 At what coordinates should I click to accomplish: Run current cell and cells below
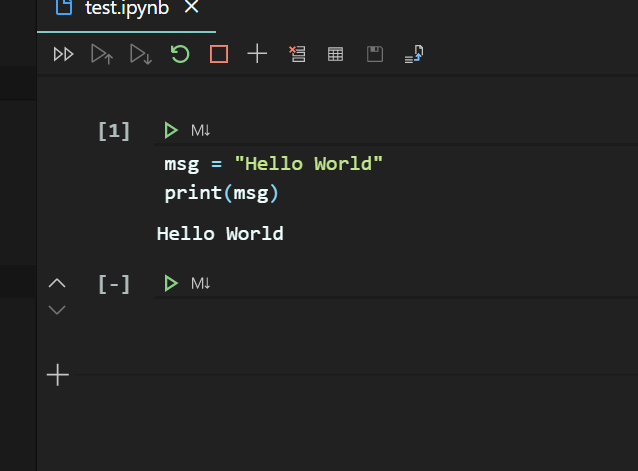(x=141, y=55)
